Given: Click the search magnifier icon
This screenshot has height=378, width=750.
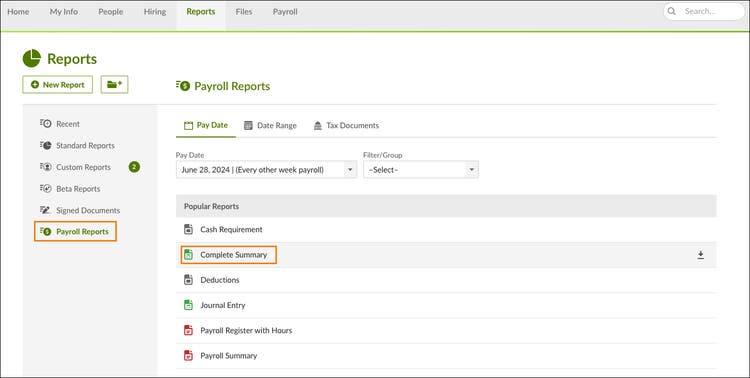Looking at the screenshot, I should coord(672,11).
